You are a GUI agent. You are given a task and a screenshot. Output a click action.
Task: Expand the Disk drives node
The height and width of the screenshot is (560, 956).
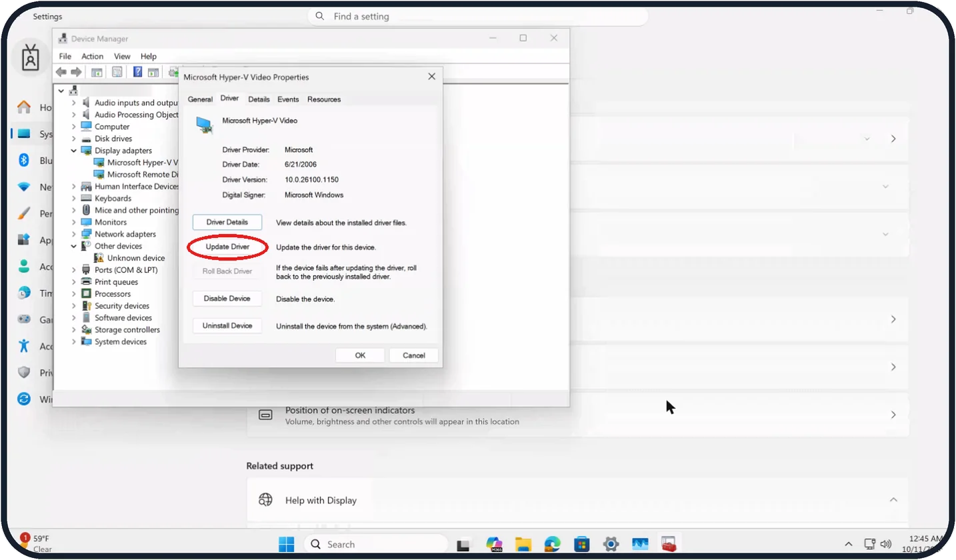74,139
